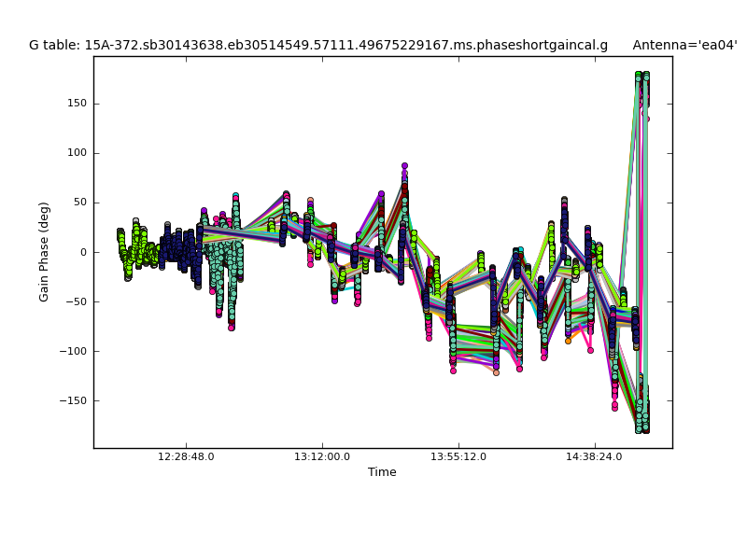Viewport: 747px width, 560px height.
Task: Click the isolated orange data point near −90 degrees
Action: coord(568,341)
